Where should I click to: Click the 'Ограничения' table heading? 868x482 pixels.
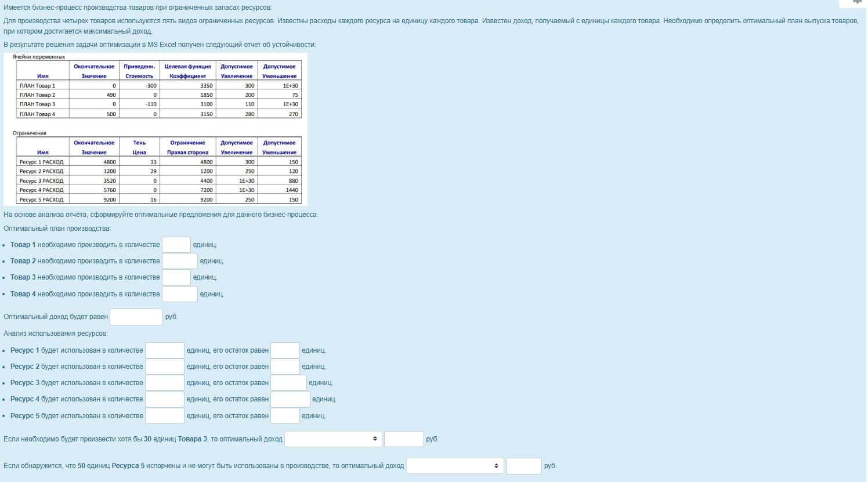[x=30, y=133]
